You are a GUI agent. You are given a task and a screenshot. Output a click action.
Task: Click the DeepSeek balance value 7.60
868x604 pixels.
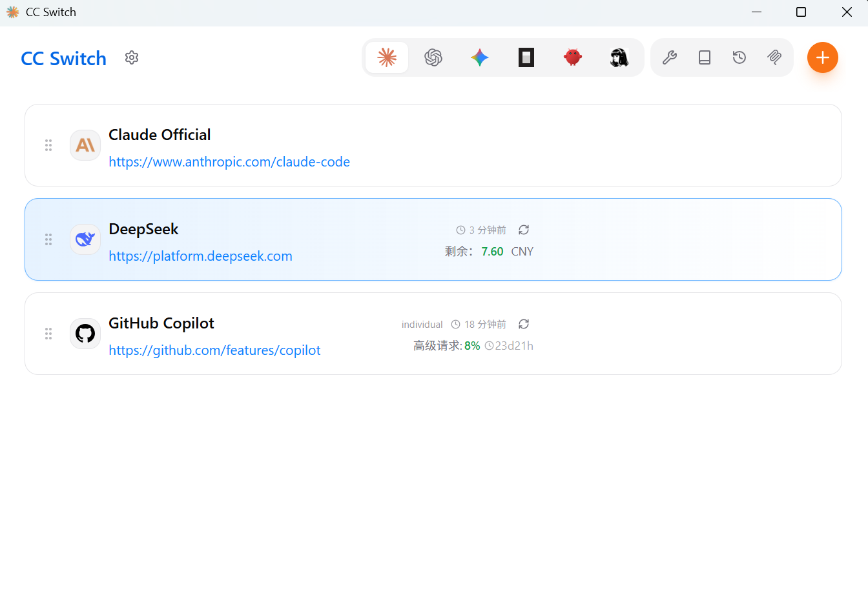492,252
